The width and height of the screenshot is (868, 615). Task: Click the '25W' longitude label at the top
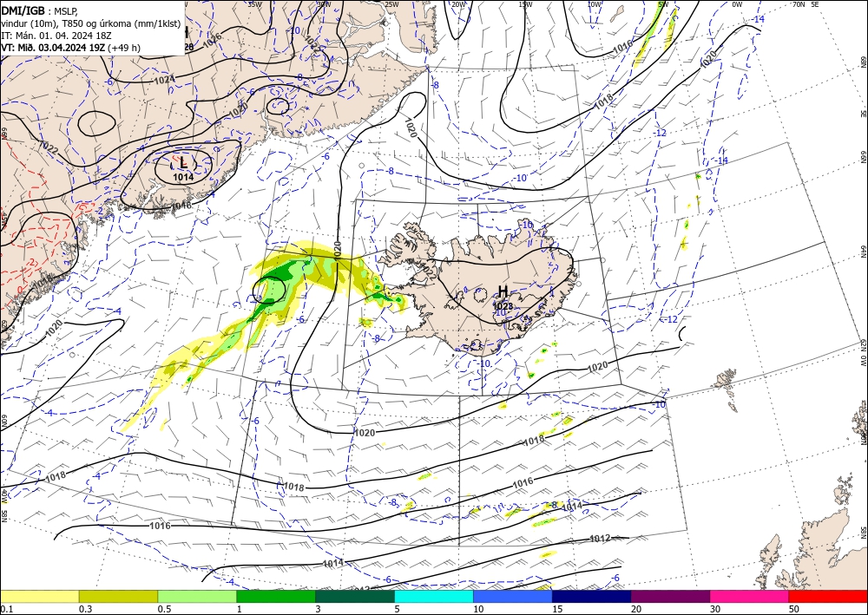pos(391,4)
